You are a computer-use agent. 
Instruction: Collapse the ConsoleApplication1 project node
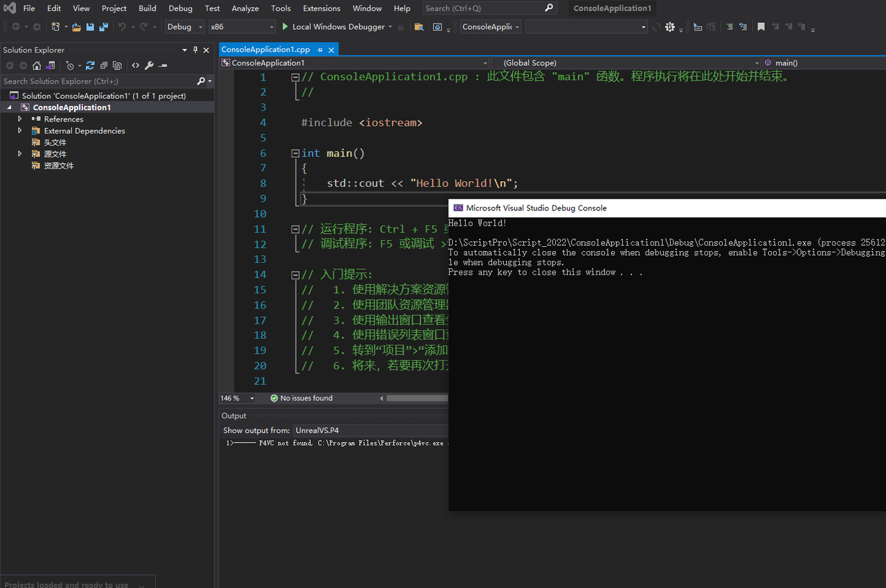(x=10, y=108)
